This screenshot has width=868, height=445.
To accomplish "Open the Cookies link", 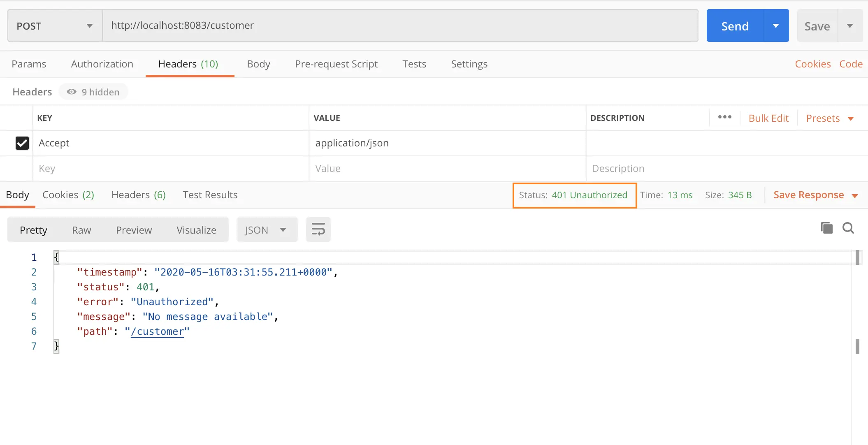I will (x=813, y=64).
